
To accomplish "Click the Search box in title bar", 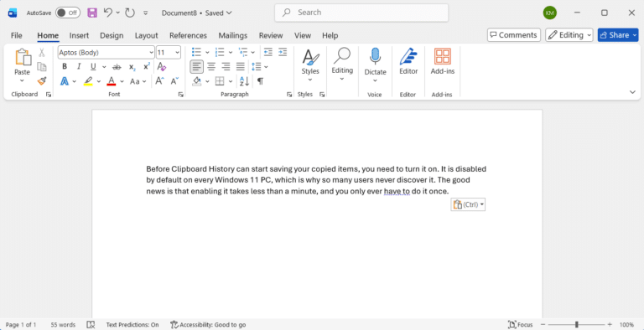I will (x=361, y=13).
